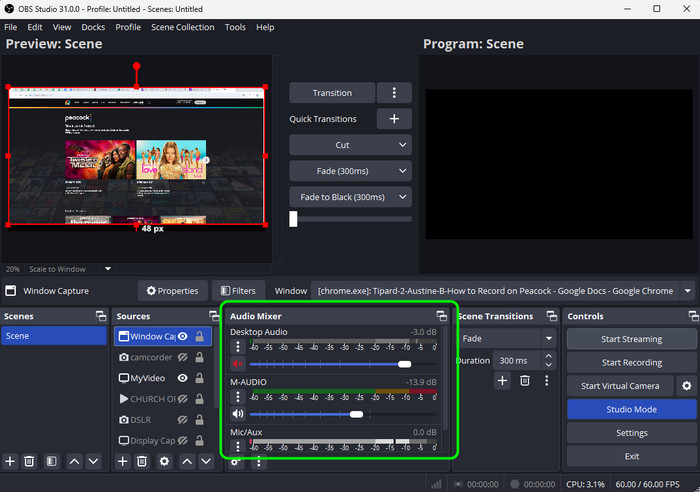Add a Quick Transition with plus
Screen dimensions: 700x492
click(394, 119)
